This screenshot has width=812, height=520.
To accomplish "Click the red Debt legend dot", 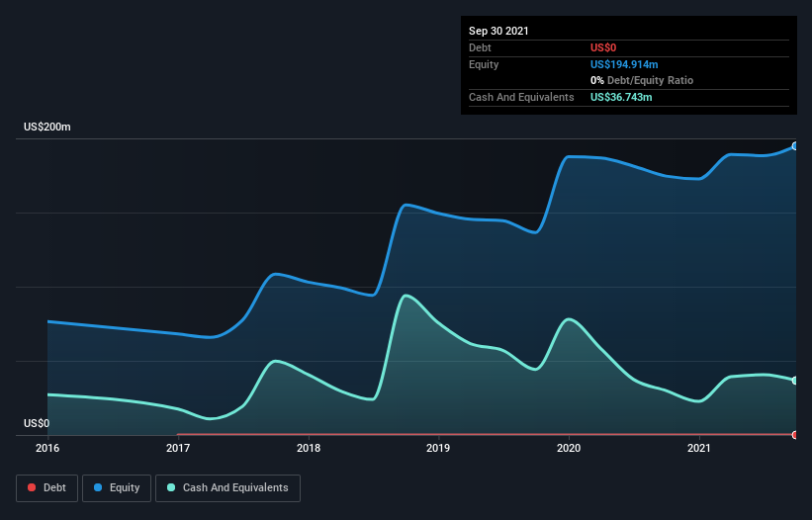I will (x=32, y=487).
